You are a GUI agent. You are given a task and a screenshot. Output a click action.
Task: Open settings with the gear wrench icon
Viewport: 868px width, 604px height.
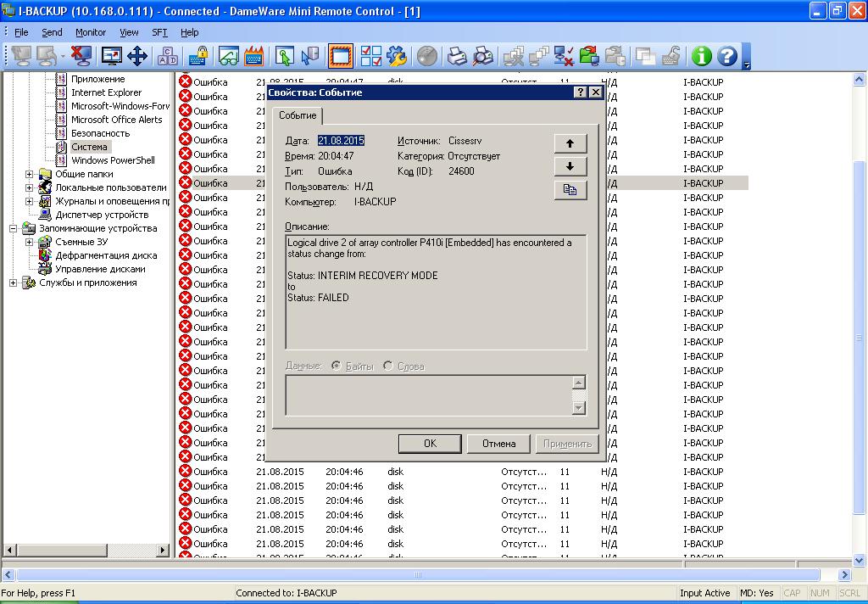(x=396, y=56)
